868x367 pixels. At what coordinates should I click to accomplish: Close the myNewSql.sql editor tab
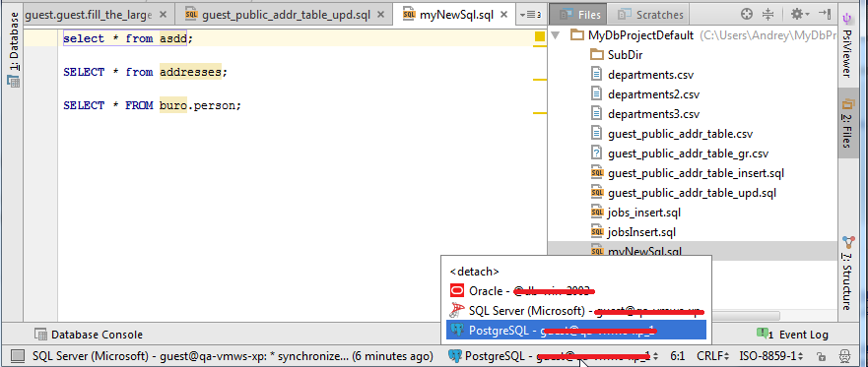pyautogui.click(x=503, y=15)
